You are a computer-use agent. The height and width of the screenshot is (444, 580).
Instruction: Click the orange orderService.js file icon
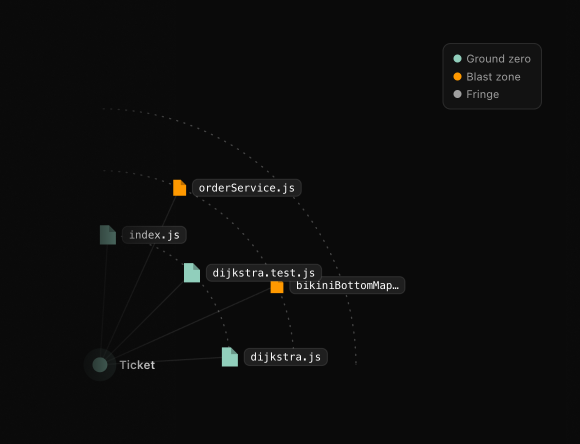pos(180,188)
